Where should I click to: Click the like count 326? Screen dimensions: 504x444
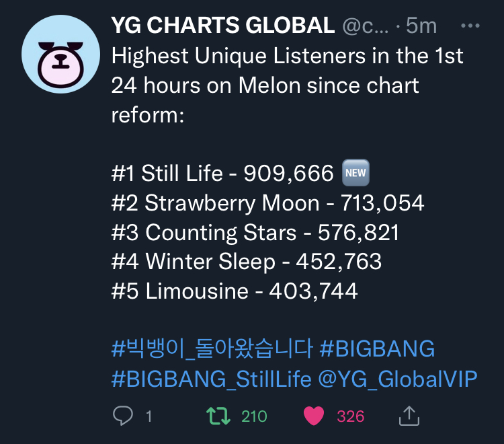click(350, 416)
